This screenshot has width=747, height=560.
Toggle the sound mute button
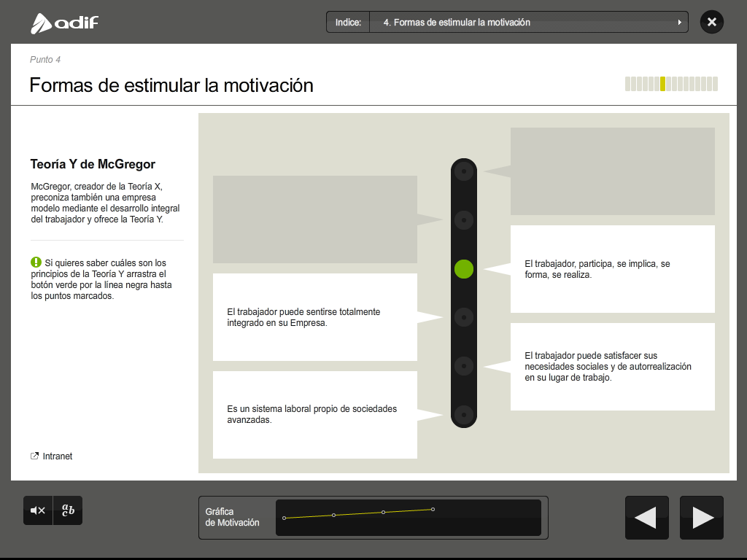(38, 510)
